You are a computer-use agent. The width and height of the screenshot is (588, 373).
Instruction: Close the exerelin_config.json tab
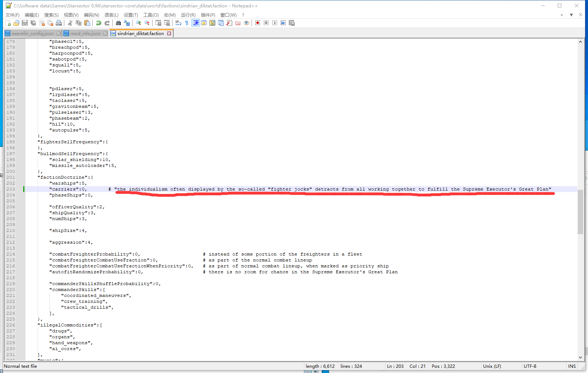point(58,34)
